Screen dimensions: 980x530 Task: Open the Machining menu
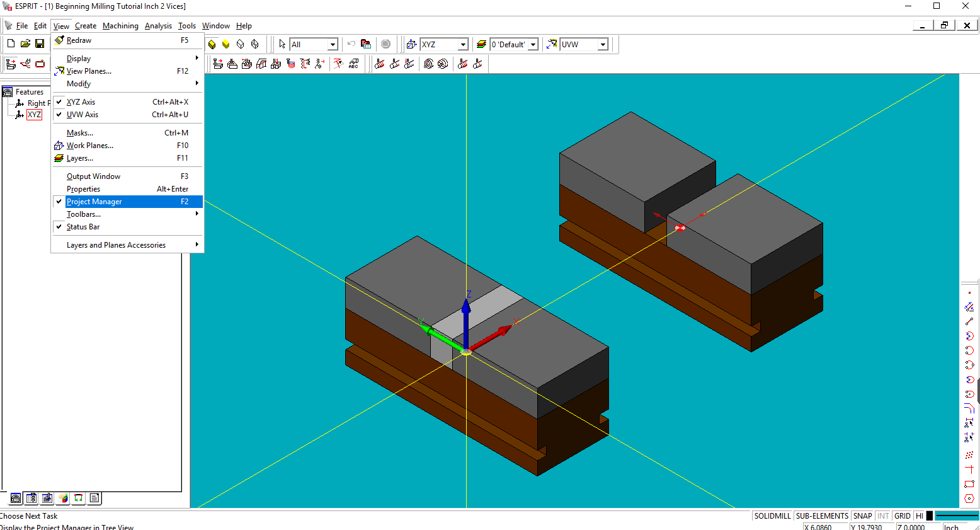[120, 26]
